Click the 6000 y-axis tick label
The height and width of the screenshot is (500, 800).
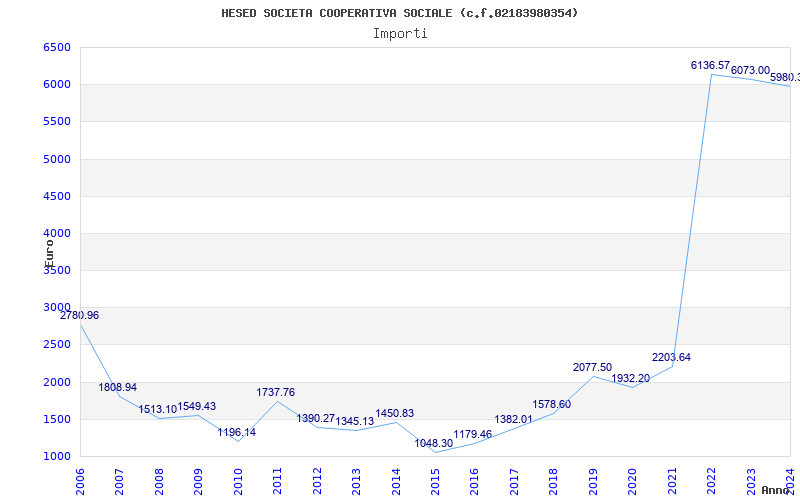click(x=57, y=84)
